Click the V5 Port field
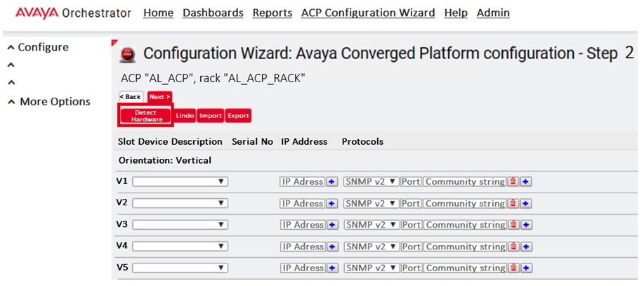 412,268
